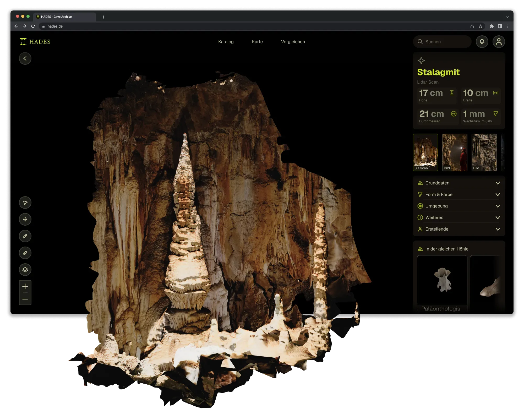Viewport: 524px width, 420px height.
Task: Open the layers tool
Action: [25, 270]
